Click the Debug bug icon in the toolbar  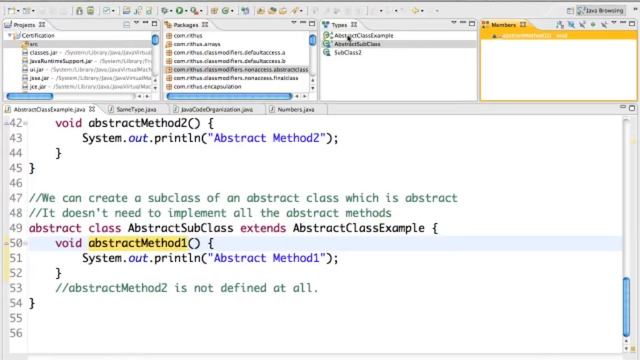(x=164, y=11)
